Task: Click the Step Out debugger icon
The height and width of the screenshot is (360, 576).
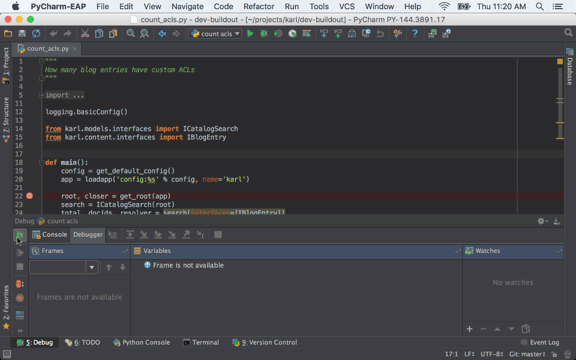Action: 186,235
